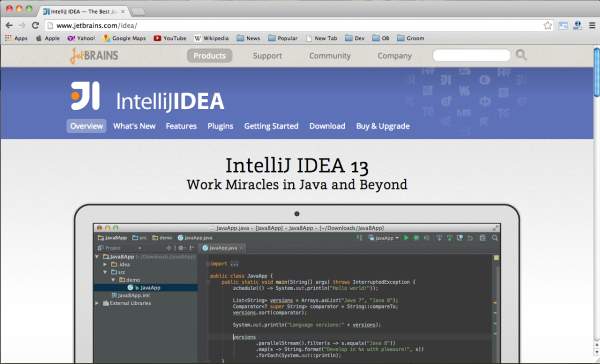Click the scrollbar down arrow
This screenshot has width=600, height=364.
pyautogui.click(x=597, y=351)
